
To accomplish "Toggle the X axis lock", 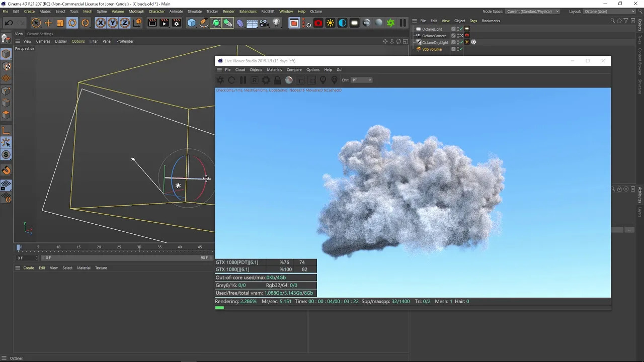I will tap(101, 23).
